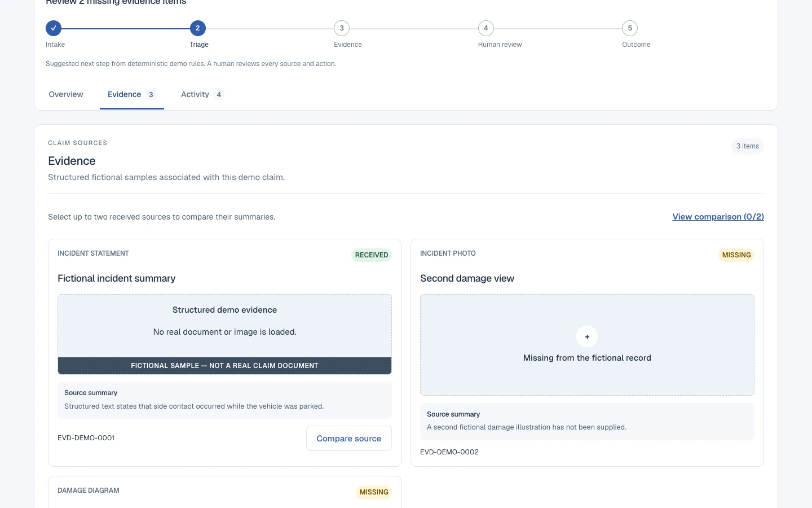The image size is (812, 508).
Task: Click the Human review step label
Action: point(500,45)
